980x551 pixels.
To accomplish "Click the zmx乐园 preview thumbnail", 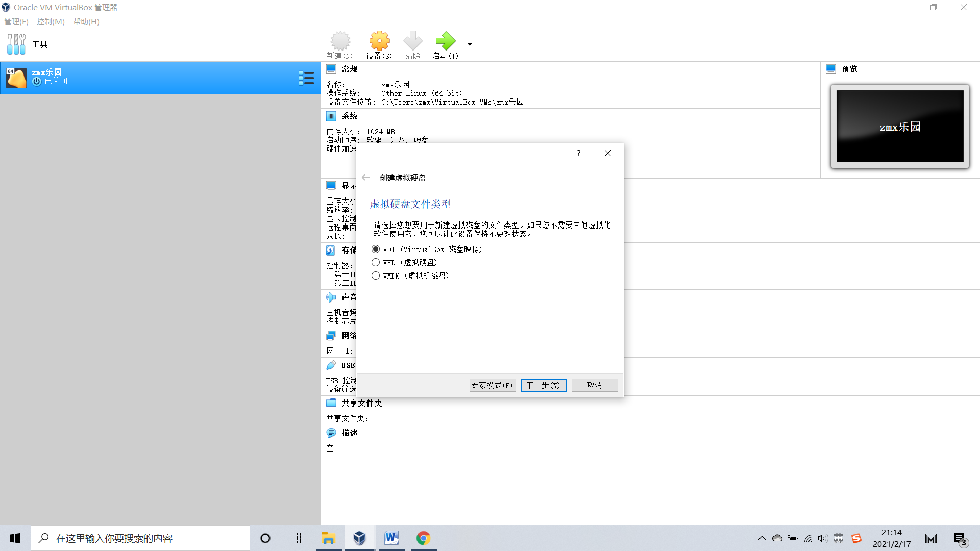I will [x=899, y=126].
